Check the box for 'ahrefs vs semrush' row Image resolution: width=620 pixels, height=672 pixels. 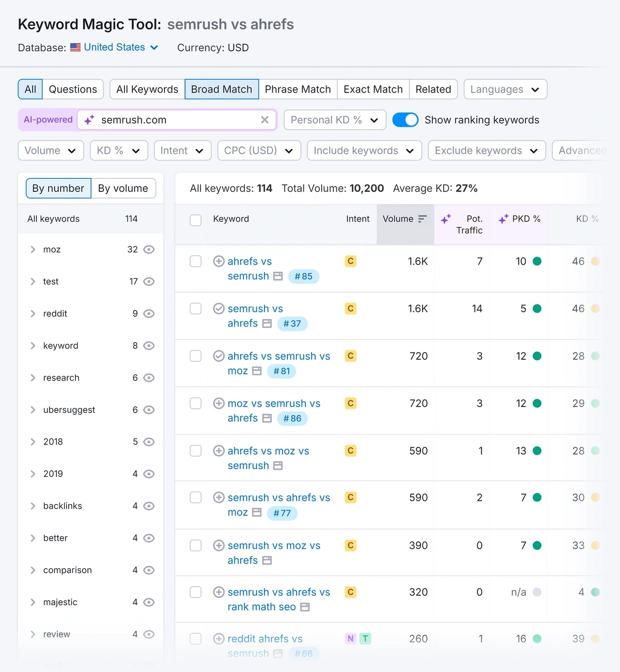pyautogui.click(x=195, y=261)
